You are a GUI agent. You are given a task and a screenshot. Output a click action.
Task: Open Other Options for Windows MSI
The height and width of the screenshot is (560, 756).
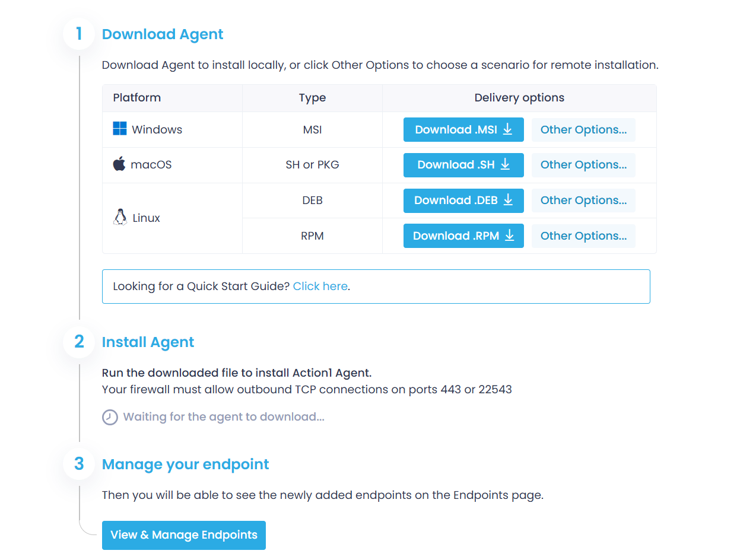point(583,129)
